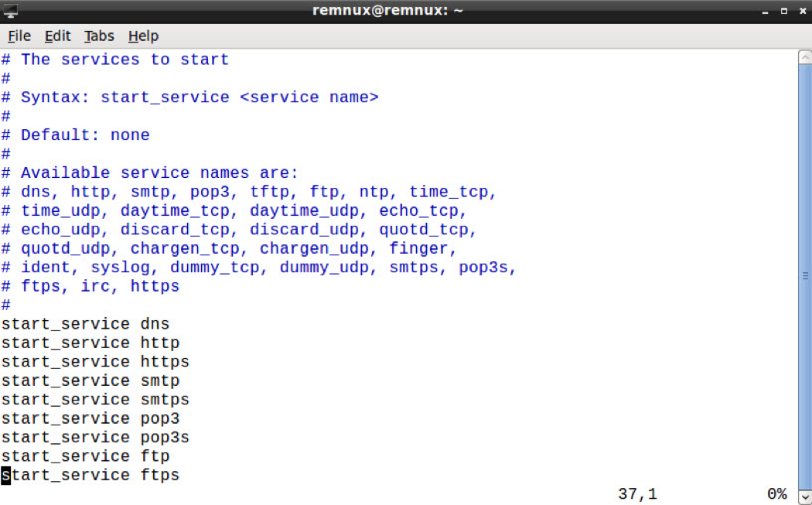Click the 'start_service smtp' line
Viewport: 812px width, 505px height.
click(x=90, y=380)
